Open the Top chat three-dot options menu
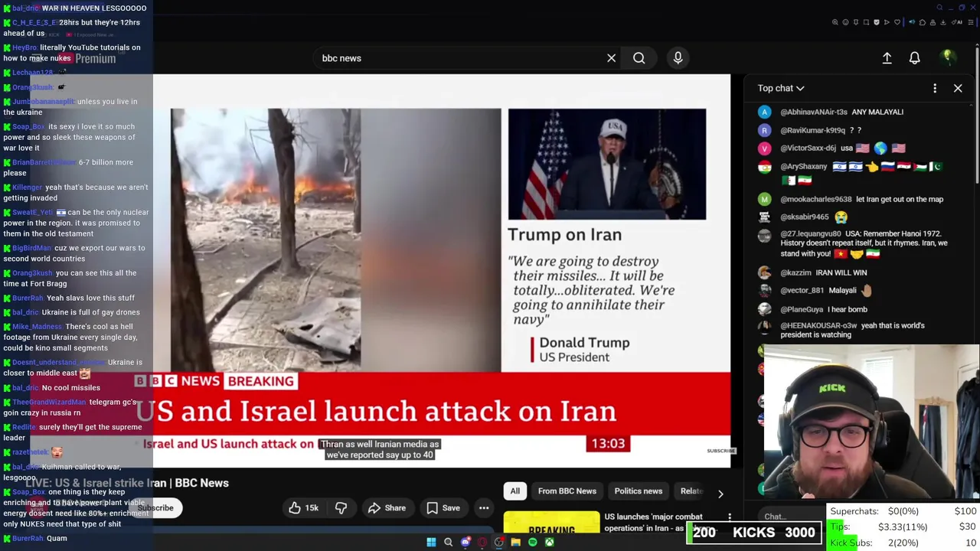 click(x=935, y=88)
